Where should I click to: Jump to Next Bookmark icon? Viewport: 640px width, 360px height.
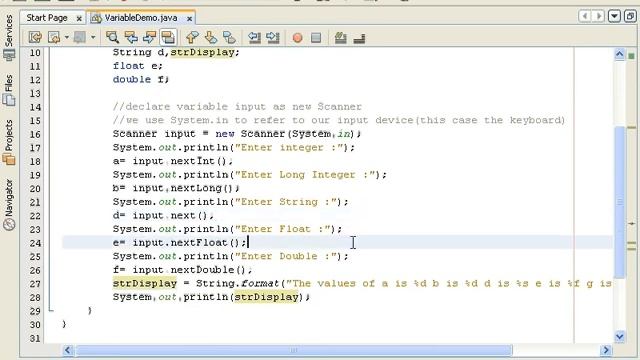(211, 38)
